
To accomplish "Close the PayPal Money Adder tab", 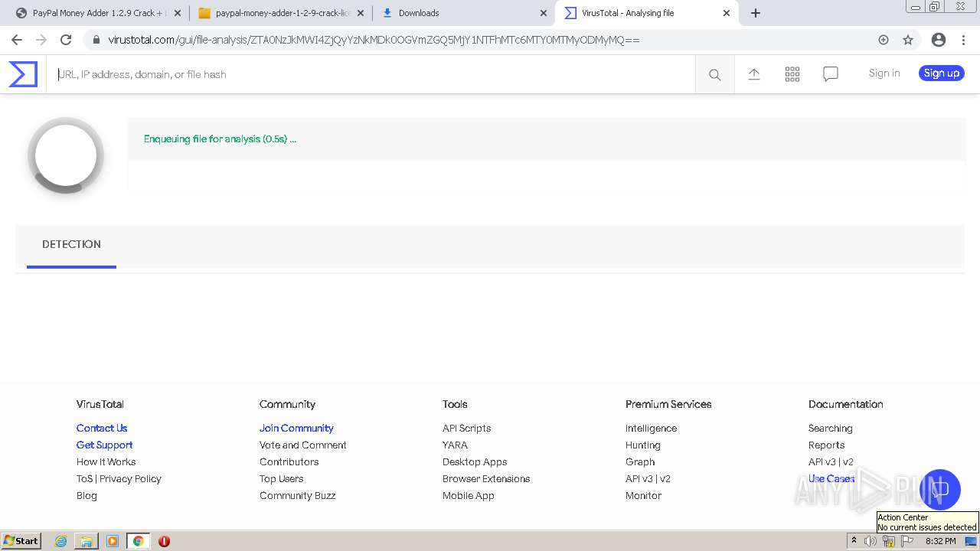I will coord(178,13).
